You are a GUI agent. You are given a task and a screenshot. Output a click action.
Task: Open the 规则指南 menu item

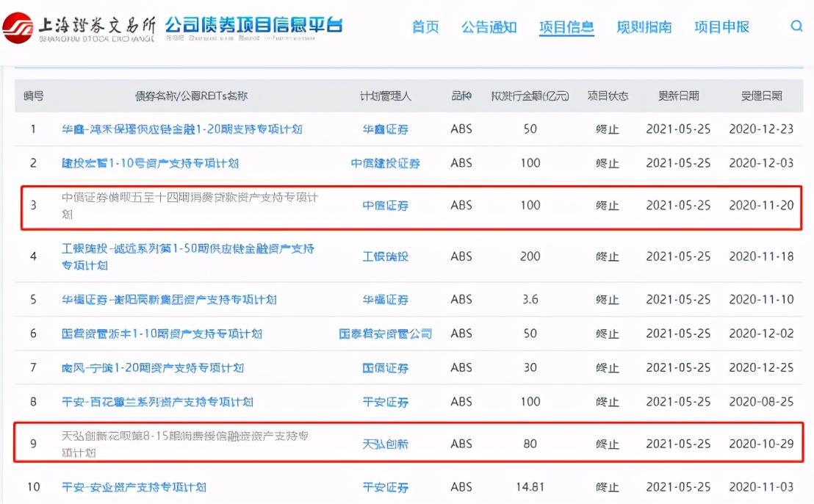(x=644, y=26)
